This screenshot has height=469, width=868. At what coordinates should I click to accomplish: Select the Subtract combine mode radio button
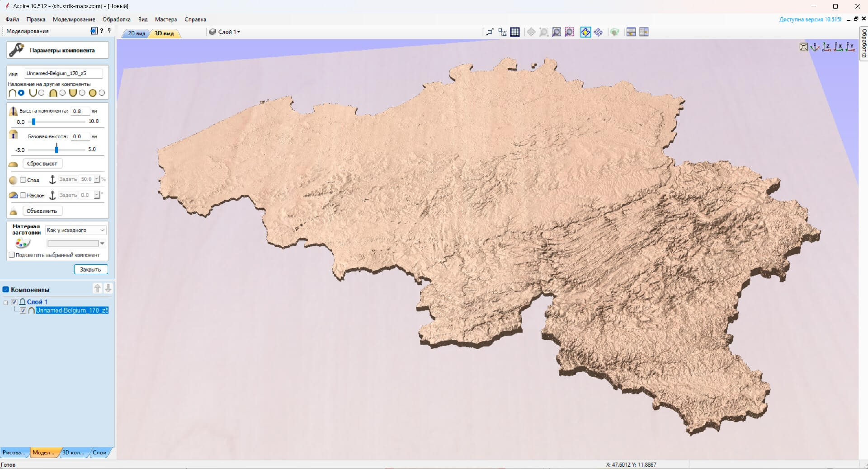pos(42,93)
